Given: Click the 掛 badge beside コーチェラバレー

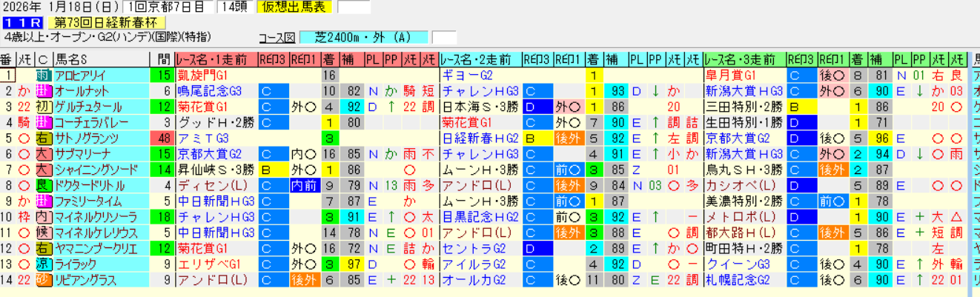Looking at the screenshot, I should (x=44, y=122).
